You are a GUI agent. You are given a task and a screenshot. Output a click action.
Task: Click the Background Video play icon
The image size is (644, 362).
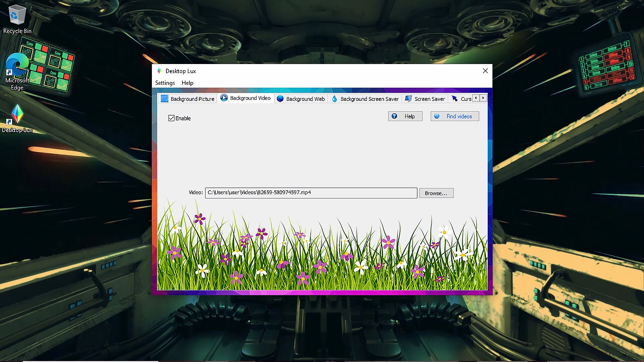coord(224,98)
